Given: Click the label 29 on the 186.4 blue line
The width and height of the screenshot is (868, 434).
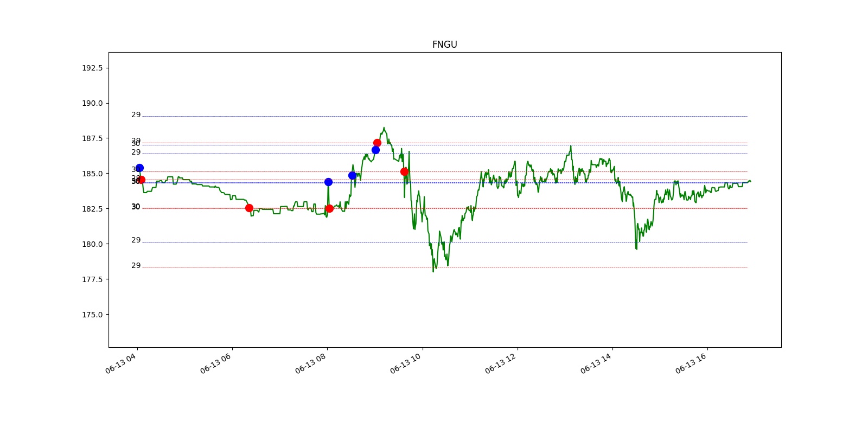Looking at the screenshot, I should pyautogui.click(x=136, y=152).
